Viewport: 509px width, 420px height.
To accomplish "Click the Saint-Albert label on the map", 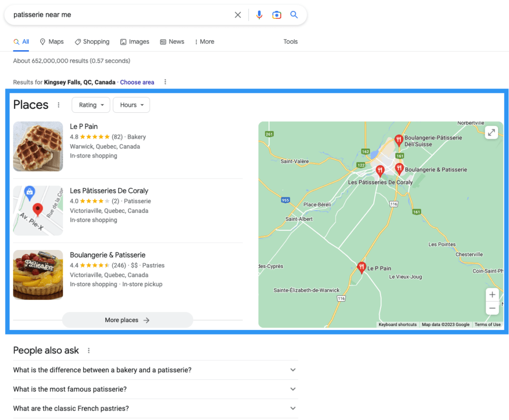I will coord(299,219).
